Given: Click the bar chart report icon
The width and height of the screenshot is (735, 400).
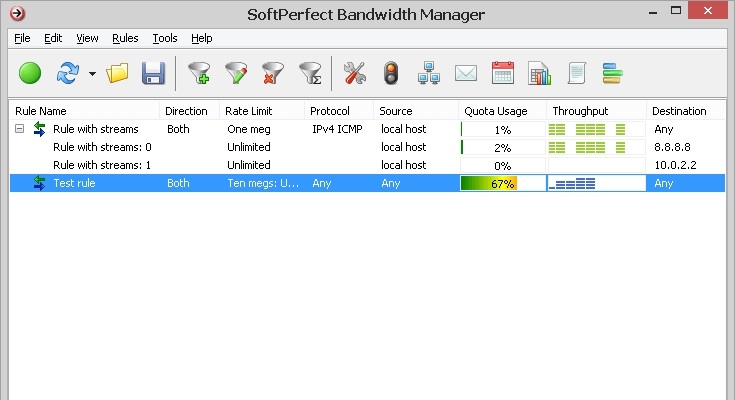Looking at the screenshot, I should [x=540, y=74].
